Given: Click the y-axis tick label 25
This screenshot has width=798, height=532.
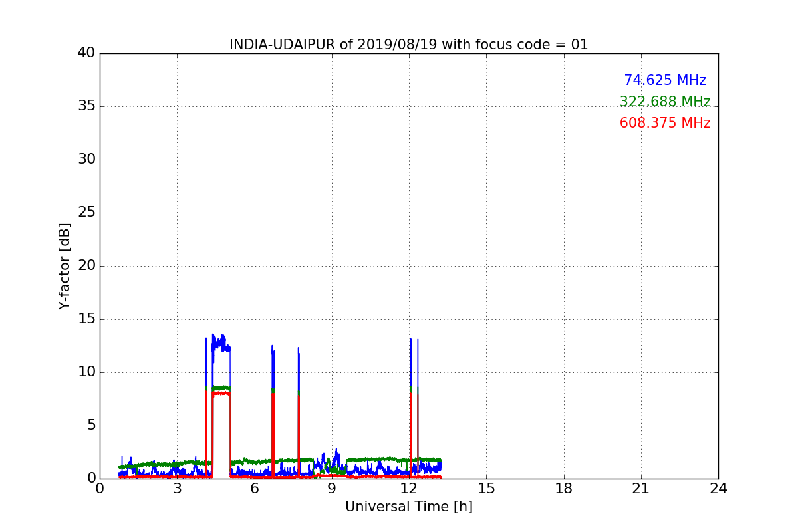Looking at the screenshot, I should click(86, 213).
